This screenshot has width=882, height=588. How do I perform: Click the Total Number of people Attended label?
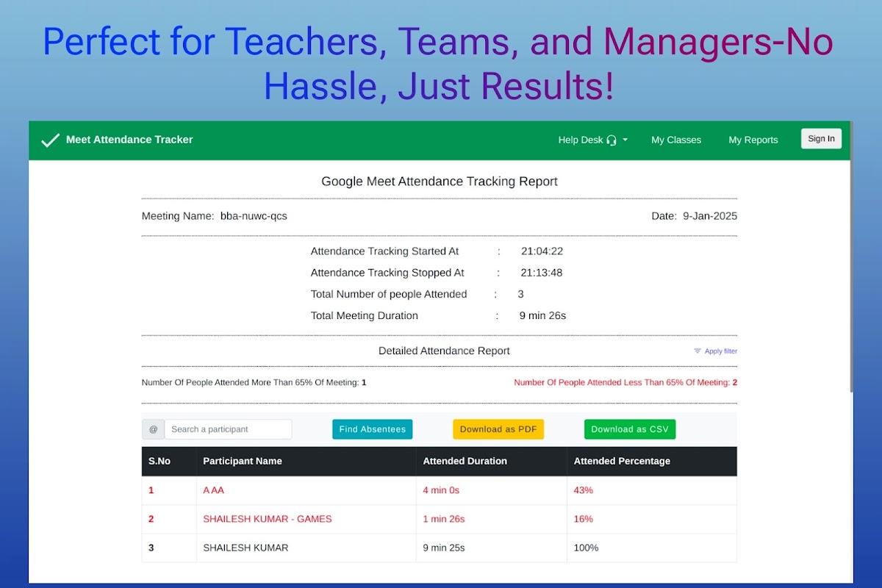tap(389, 295)
